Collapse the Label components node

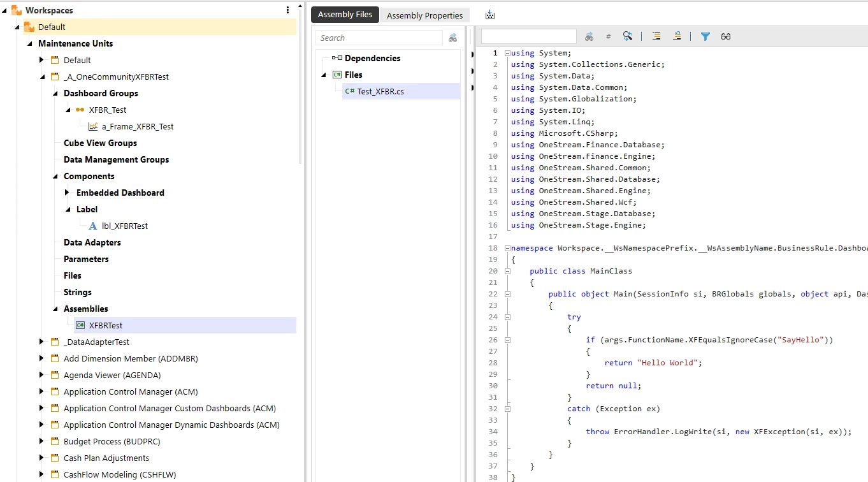pyautogui.click(x=68, y=210)
